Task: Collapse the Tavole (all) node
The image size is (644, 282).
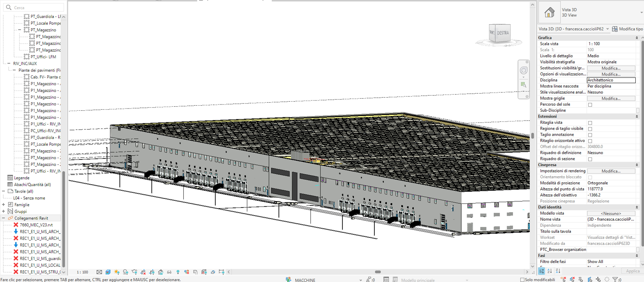Action: pyautogui.click(x=4, y=191)
